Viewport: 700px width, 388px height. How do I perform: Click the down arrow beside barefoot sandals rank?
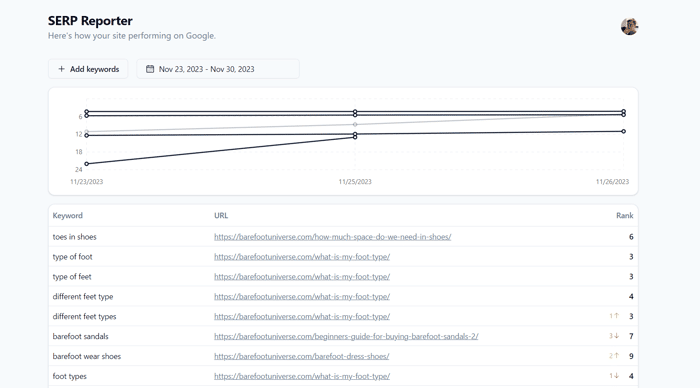point(617,336)
